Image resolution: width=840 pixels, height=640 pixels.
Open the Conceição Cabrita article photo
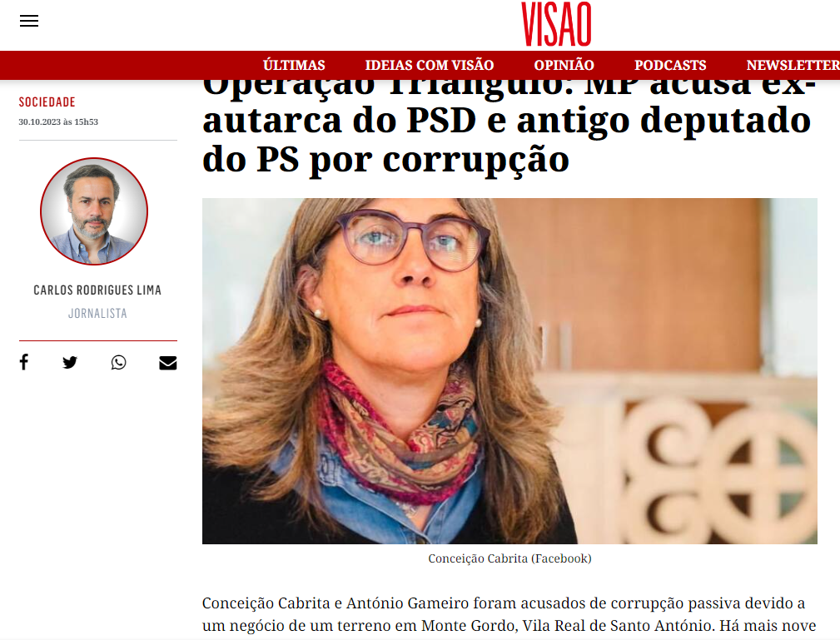pyautogui.click(x=509, y=371)
